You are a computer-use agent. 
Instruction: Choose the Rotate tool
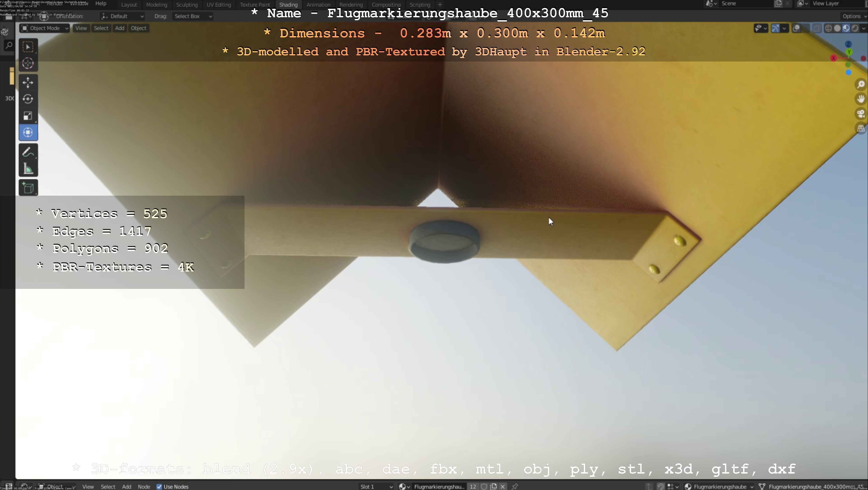pyautogui.click(x=28, y=99)
